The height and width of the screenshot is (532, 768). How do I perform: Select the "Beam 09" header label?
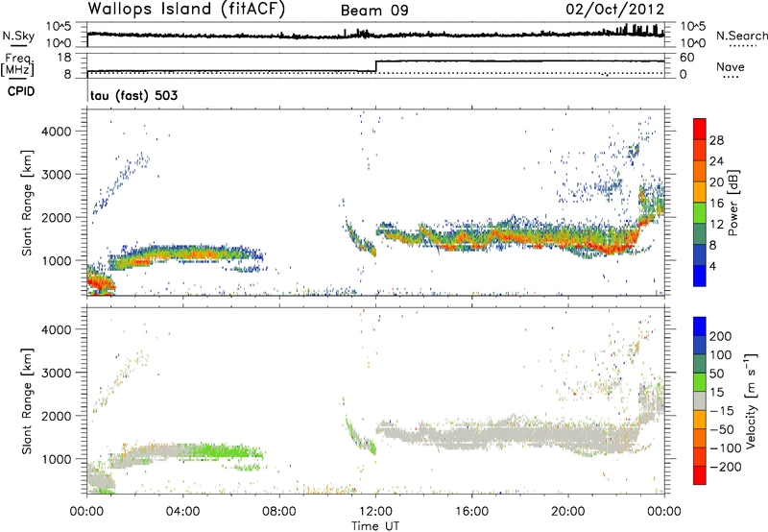click(374, 11)
